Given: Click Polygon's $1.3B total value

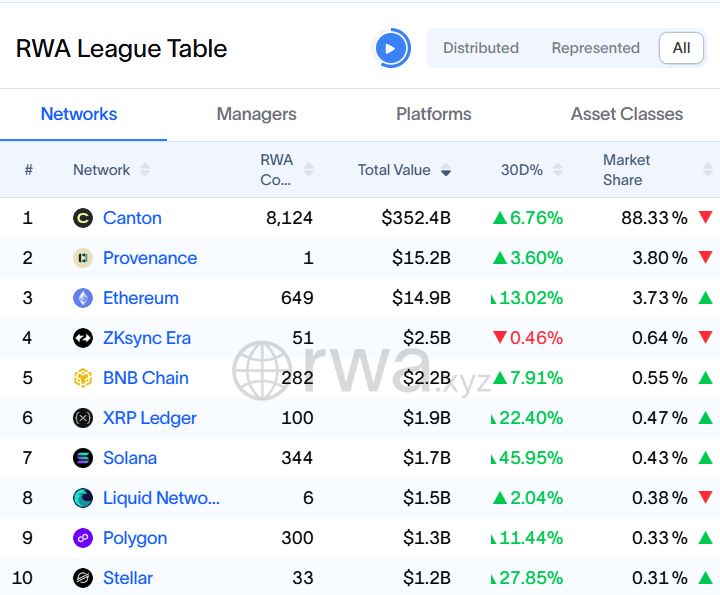Looking at the screenshot, I should [x=427, y=538].
